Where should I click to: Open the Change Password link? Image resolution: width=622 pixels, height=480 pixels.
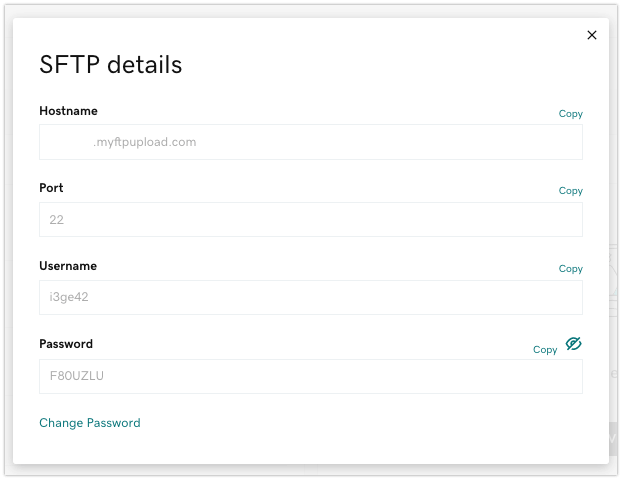coord(90,423)
